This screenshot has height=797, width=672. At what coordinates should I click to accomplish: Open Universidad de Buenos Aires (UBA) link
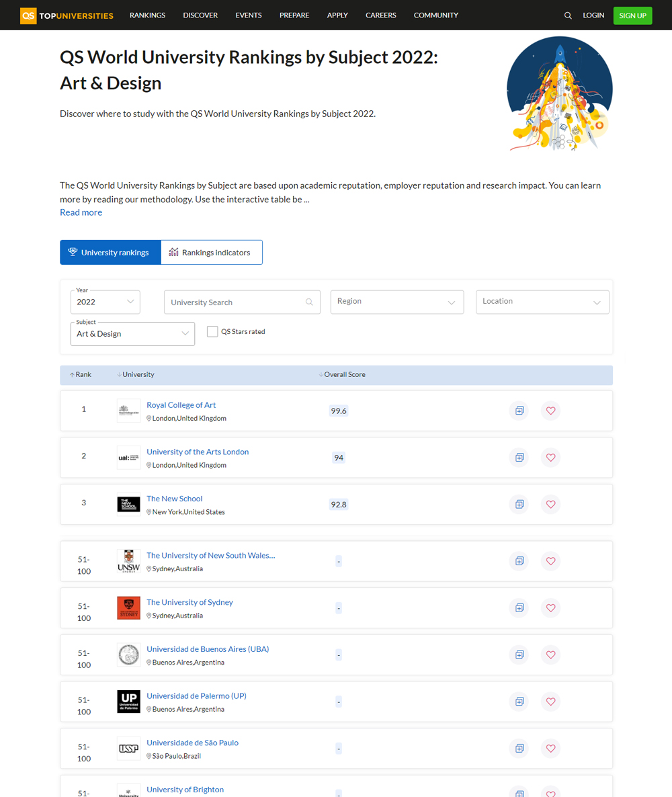click(x=208, y=649)
